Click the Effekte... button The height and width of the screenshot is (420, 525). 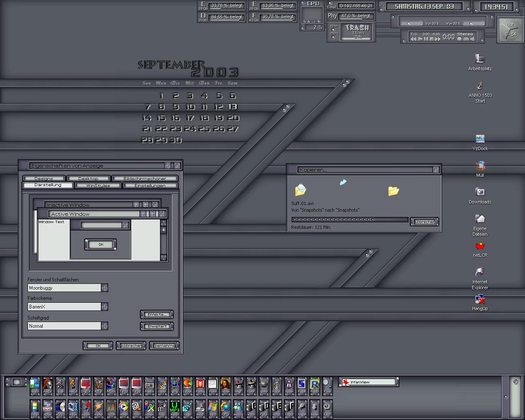click(x=157, y=315)
